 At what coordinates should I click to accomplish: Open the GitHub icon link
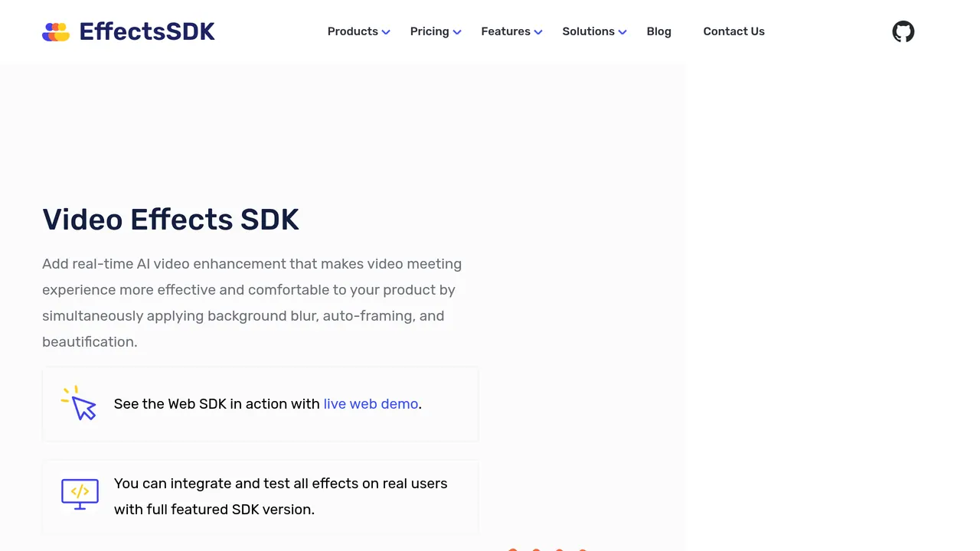(x=903, y=31)
